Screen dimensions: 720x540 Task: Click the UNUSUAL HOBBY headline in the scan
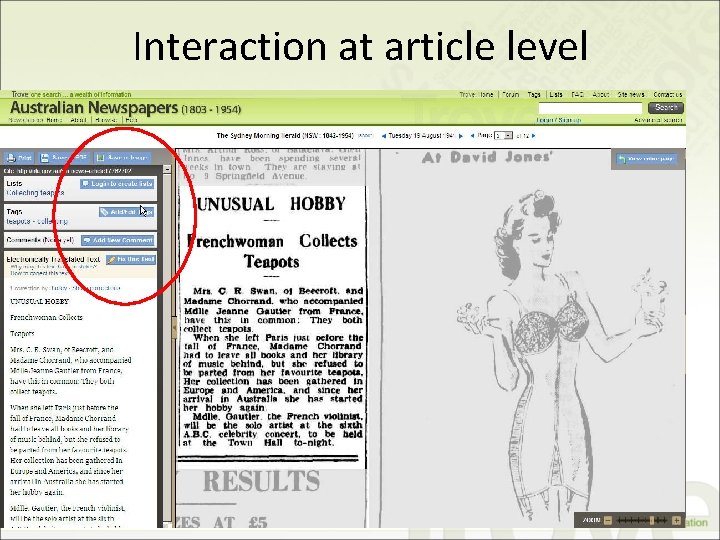pyautogui.click(x=271, y=204)
